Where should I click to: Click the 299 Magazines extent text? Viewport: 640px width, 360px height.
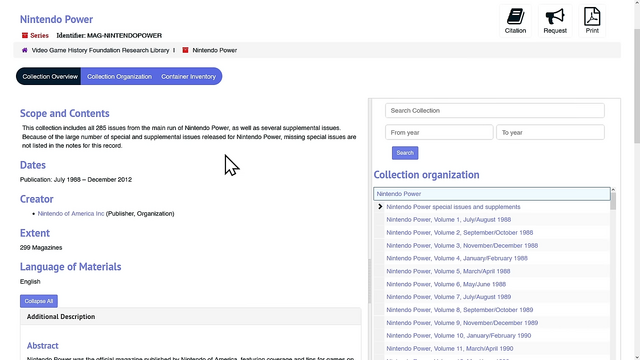[x=41, y=248]
